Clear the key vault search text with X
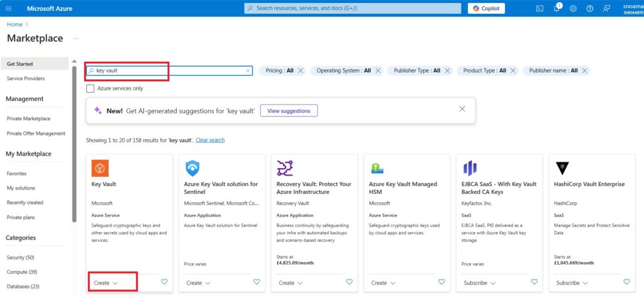 pyautogui.click(x=248, y=71)
